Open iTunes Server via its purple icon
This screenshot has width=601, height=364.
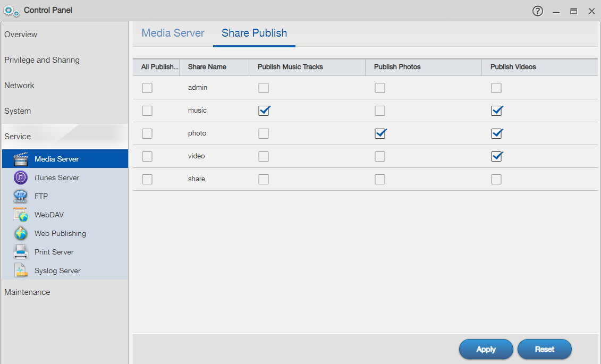click(x=21, y=177)
